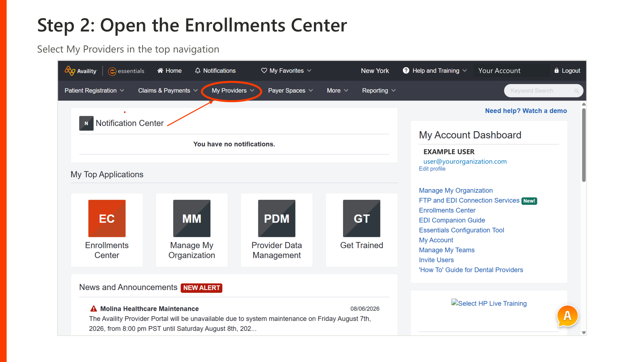Open the My Providers dropdown

tap(233, 90)
